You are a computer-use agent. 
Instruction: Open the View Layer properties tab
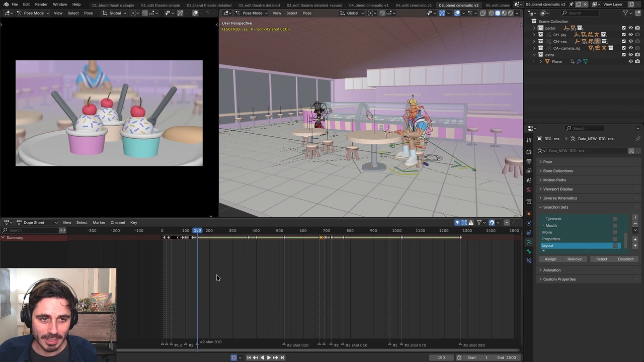coord(529,170)
